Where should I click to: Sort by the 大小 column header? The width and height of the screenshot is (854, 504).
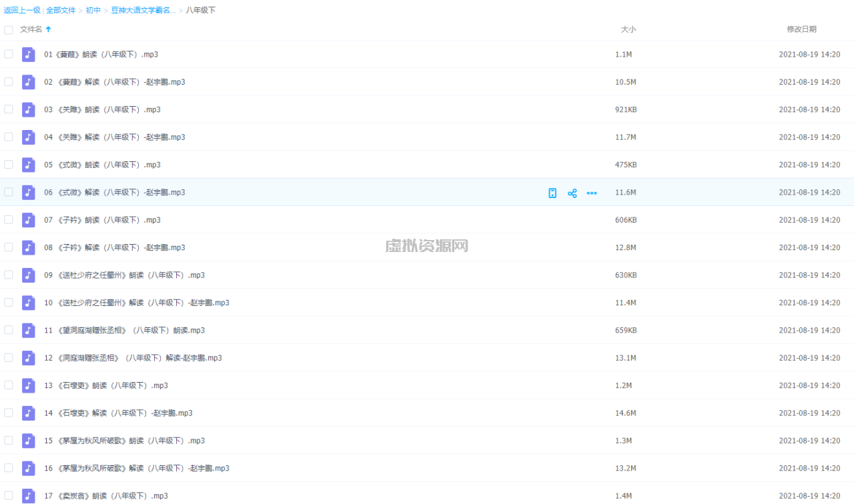tap(628, 29)
